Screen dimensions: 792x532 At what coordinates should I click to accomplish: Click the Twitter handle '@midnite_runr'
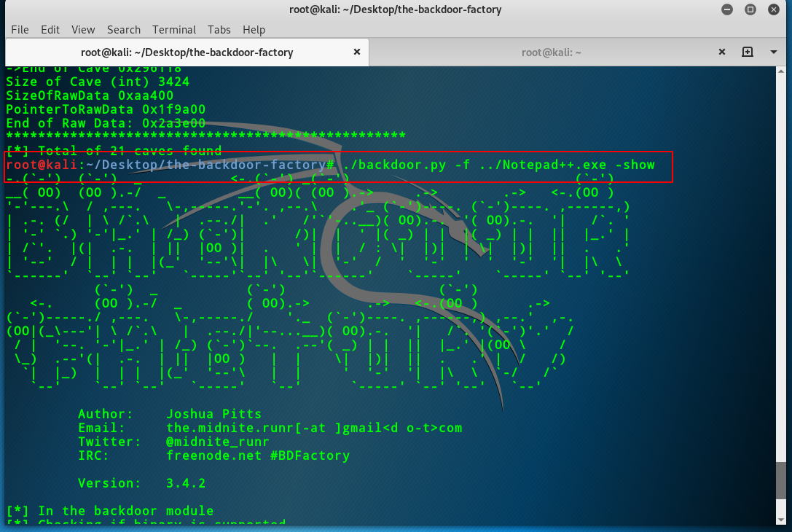pos(218,442)
